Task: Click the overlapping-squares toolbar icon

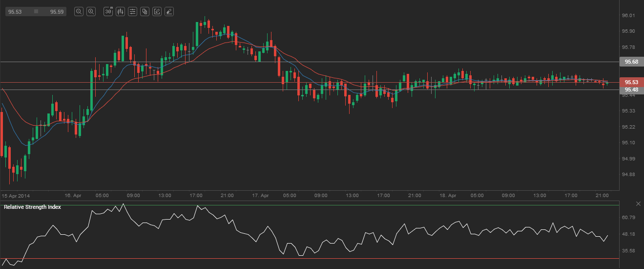Action: [145, 11]
